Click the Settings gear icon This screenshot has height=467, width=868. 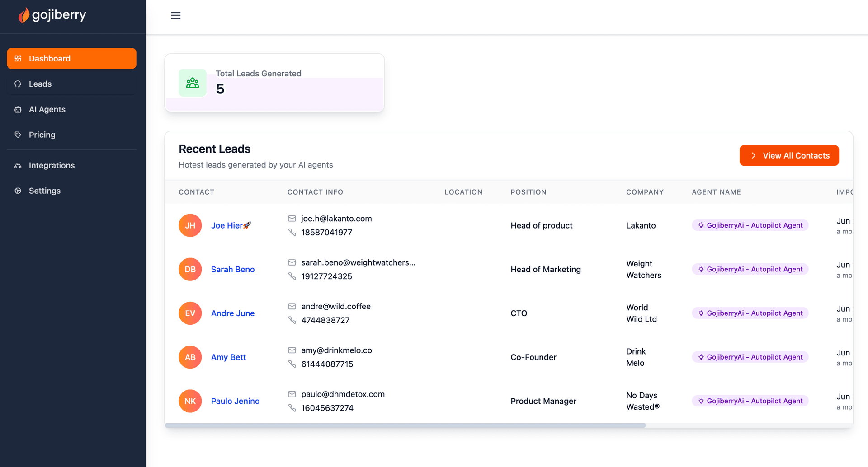[x=18, y=191]
